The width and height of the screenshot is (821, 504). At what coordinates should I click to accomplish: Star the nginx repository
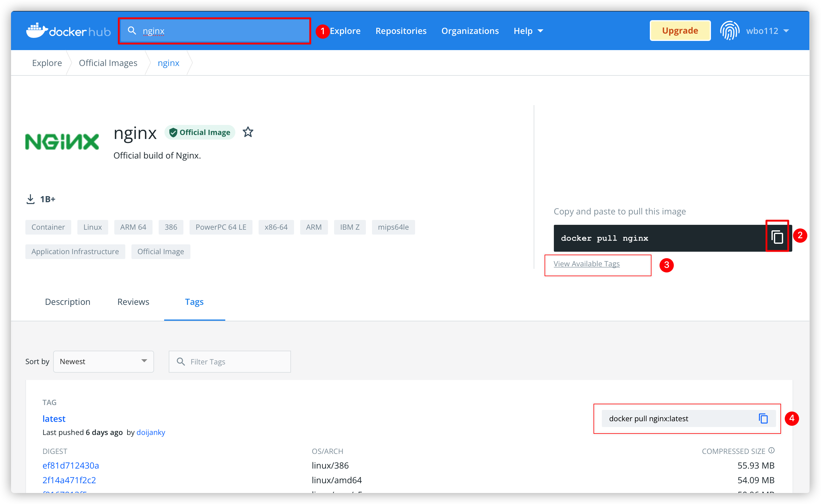click(248, 132)
